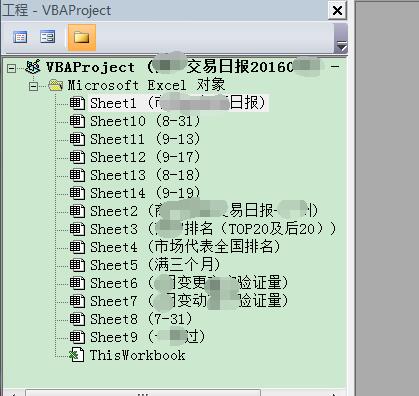The height and width of the screenshot is (396, 419).
Task: Select Sheet11 (9-13) label
Action: click(145, 139)
